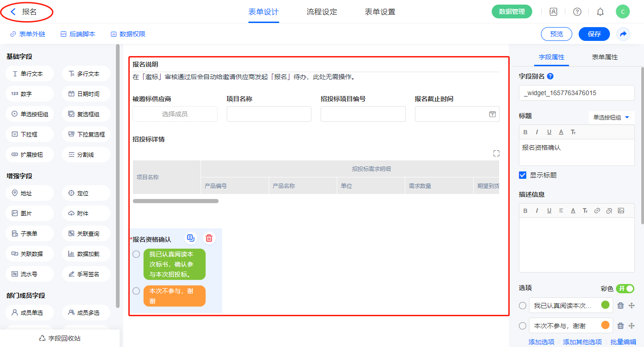Delete the 报名资格确认 field with trash icon
The width and height of the screenshot is (644, 347).
pos(209,238)
